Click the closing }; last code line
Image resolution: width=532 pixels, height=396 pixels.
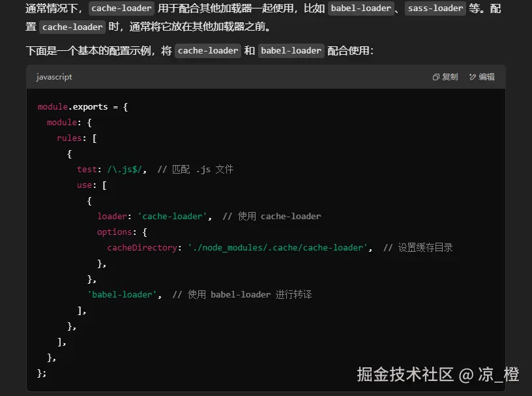click(42, 373)
